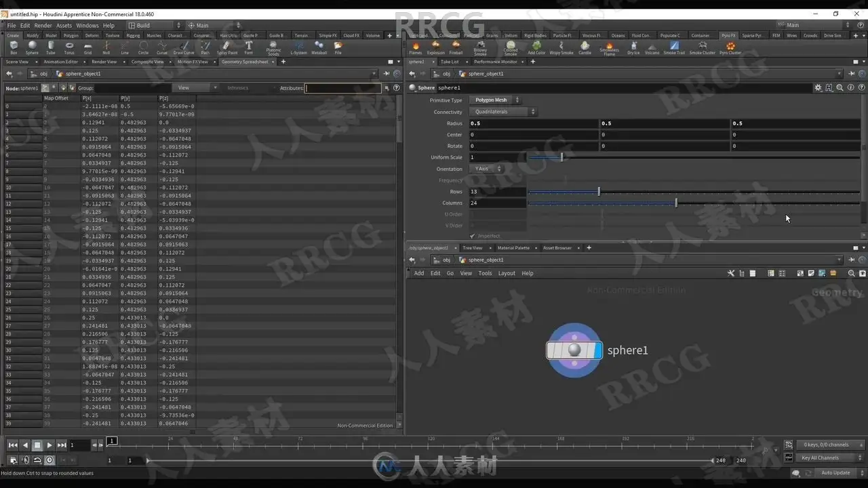Viewport: 868px width, 488px height.
Task: Open parameter gear menu for sphere1
Action: [x=818, y=87]
